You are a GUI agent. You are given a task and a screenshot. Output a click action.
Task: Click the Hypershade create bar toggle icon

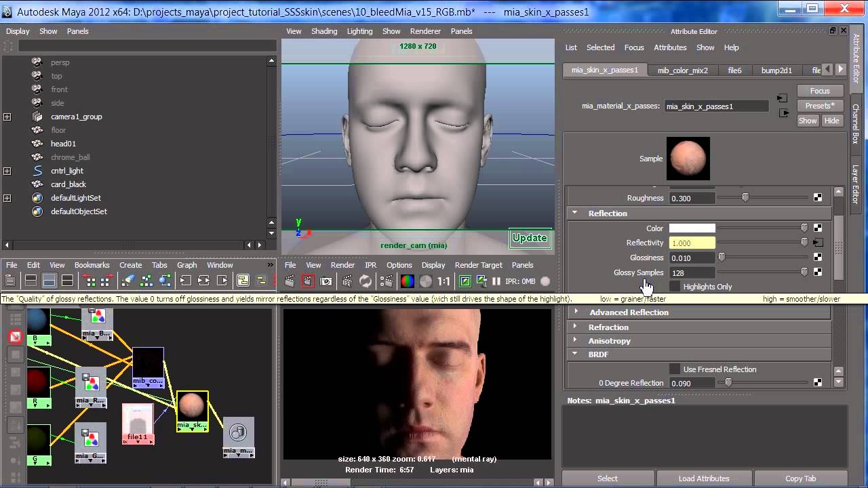tap(10, 281)
